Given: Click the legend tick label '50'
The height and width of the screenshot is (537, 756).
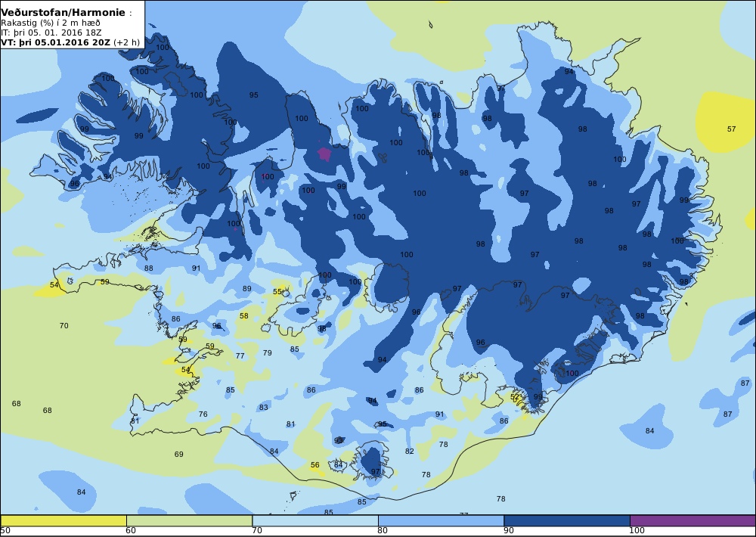Looking at the screenshot, I should pyautogui.click(x=5, y=531).
